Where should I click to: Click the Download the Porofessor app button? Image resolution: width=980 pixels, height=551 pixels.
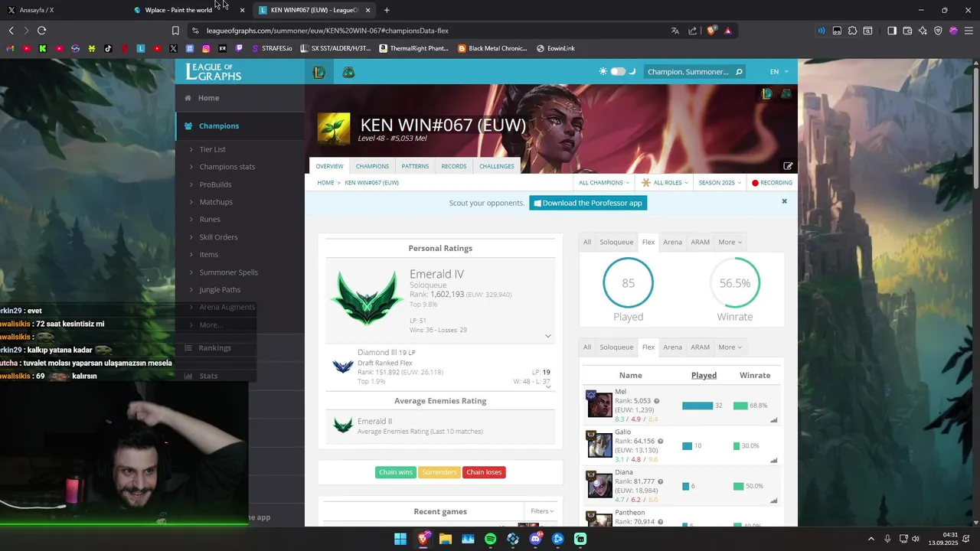coord(588,203)
